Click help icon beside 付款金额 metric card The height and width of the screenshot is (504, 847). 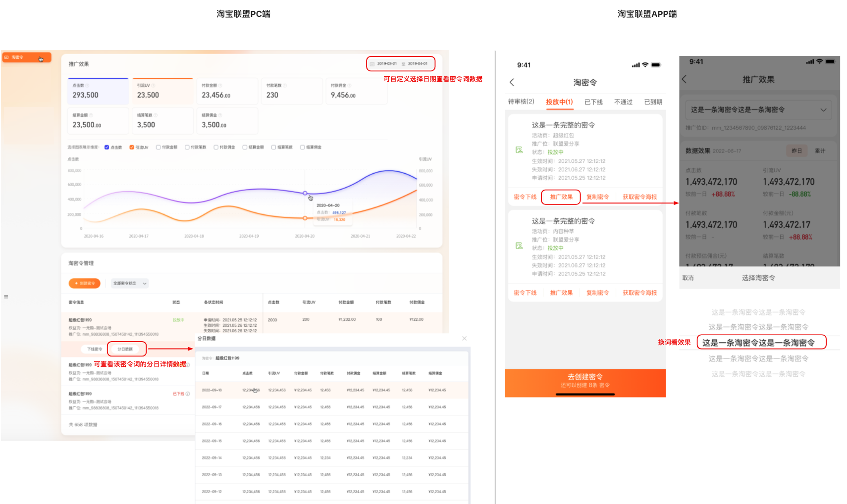[x=220, y=86]
